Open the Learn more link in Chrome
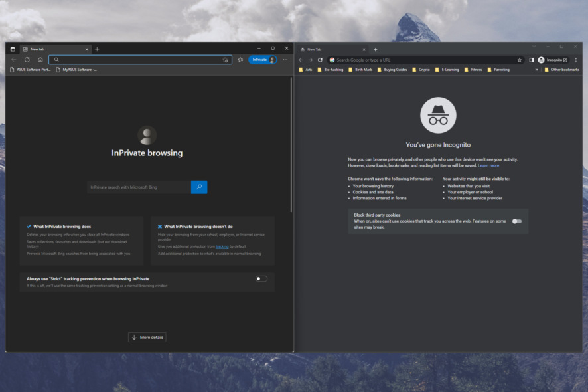588x392 pixels. pos(489,165)
